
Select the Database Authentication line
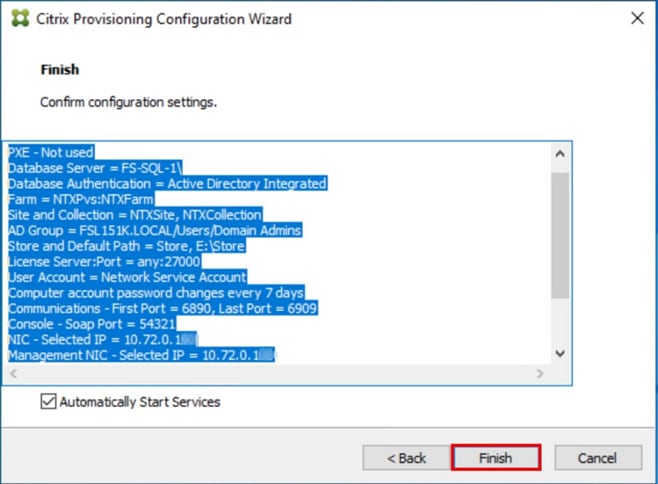click(x=167, y=183)
